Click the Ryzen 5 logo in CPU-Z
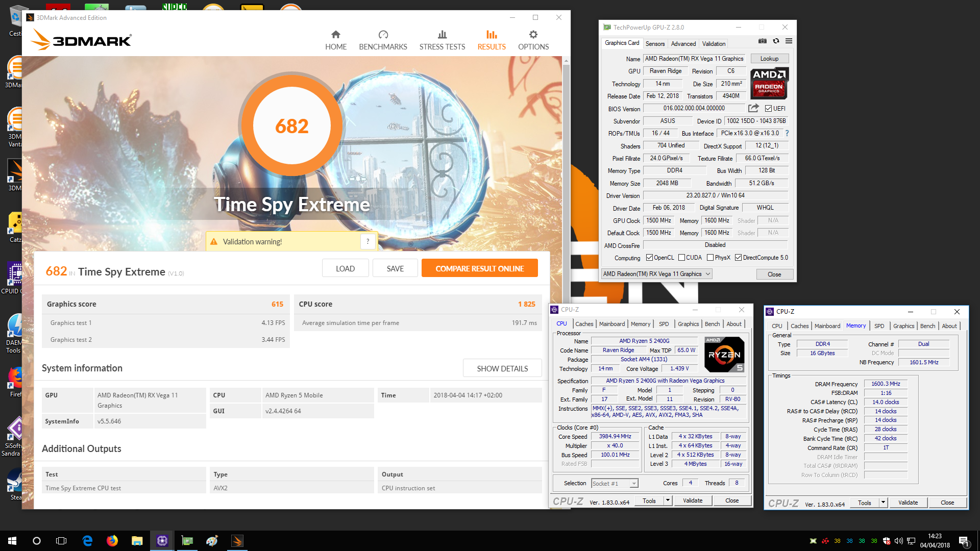 (x=724, y=354)
